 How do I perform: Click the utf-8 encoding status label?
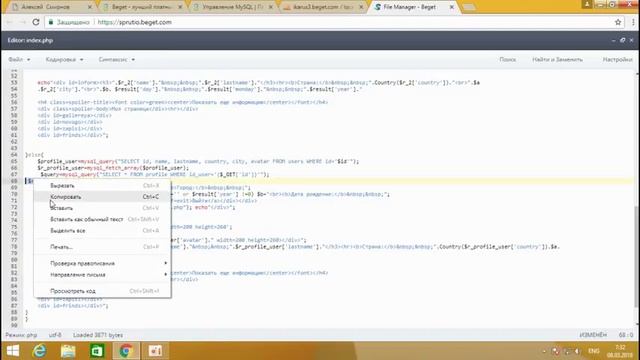[55, 335]
